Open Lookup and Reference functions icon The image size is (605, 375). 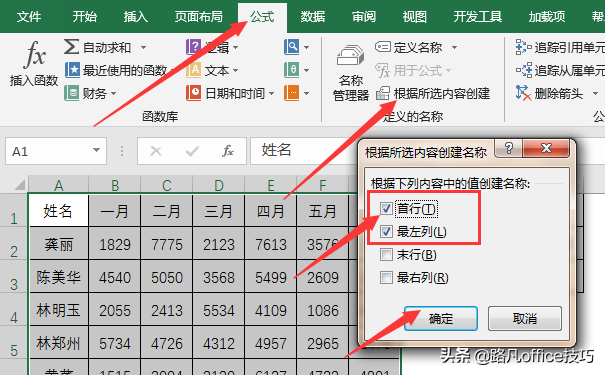pyautogui.click(x=291, y=47)
